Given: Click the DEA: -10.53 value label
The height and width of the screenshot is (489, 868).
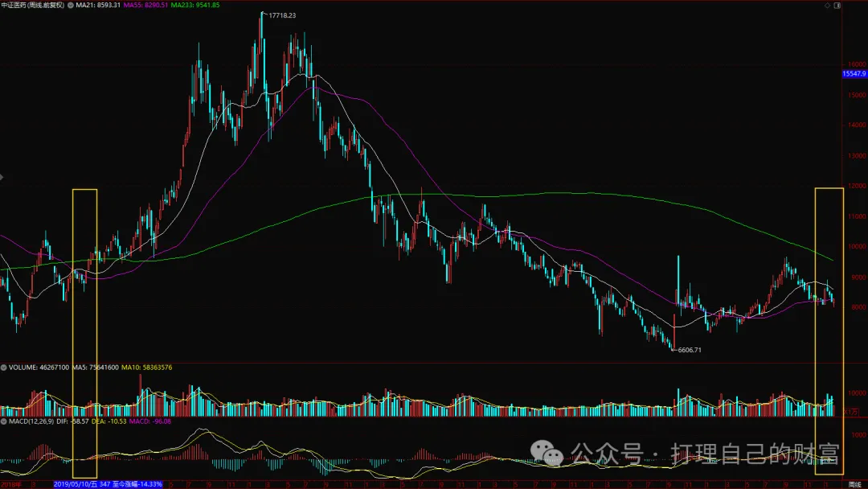Looking at the screenshot, I should tap(109, 421).
